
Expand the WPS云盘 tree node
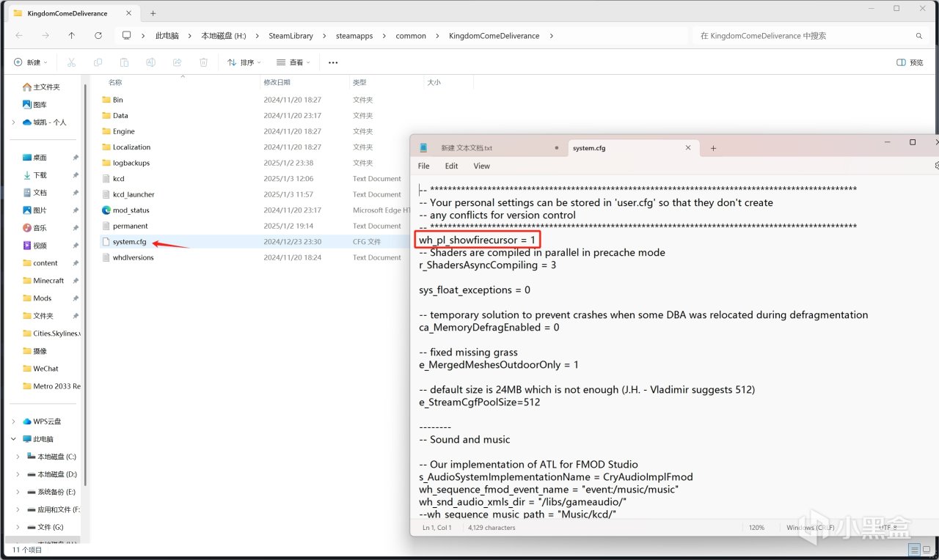pyautogui.click(x=13, y=421)
